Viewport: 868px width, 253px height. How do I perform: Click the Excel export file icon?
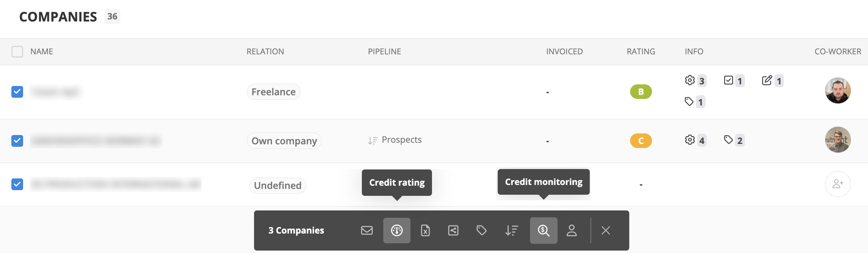click(425, 230)
